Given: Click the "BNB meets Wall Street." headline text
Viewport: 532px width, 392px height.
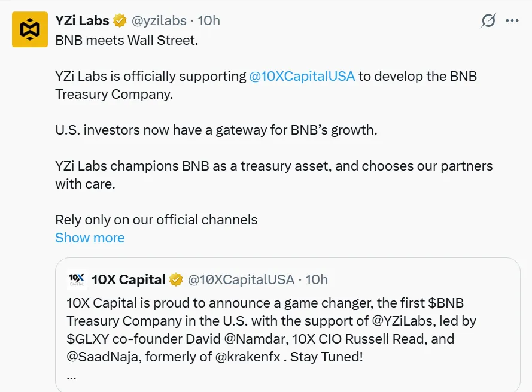Looking at the screenshot, I should [126, 41].
